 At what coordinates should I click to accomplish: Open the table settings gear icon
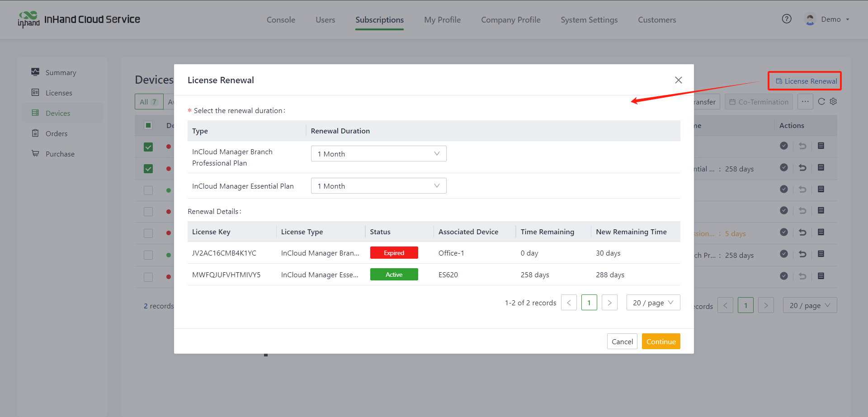point(833,102)
